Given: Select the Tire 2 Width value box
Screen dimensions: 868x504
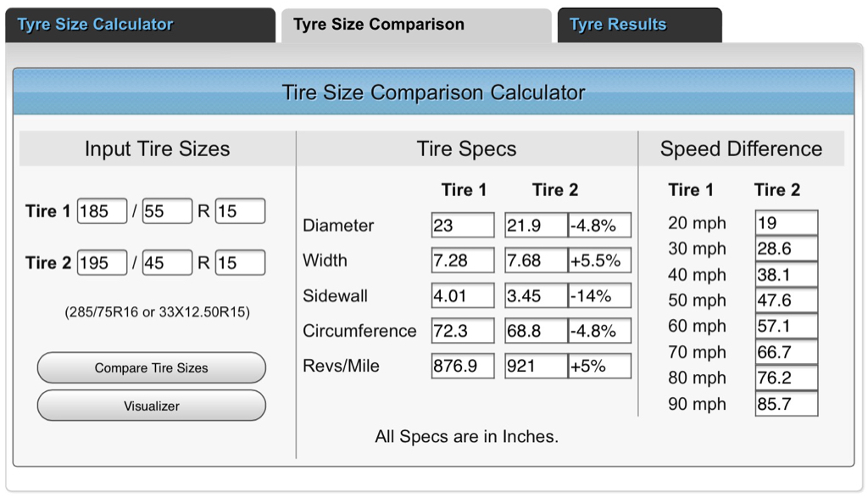Looking at the screenshot, I should [535, 260].
